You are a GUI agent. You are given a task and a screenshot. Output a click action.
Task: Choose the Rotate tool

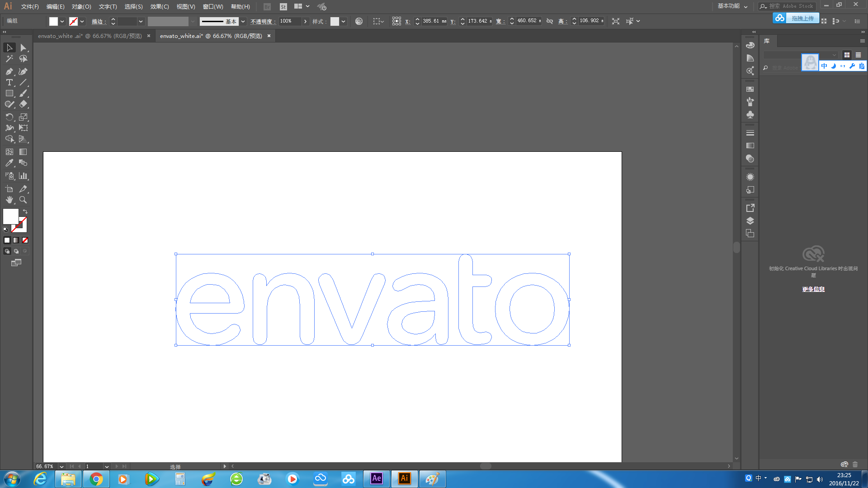9,117
